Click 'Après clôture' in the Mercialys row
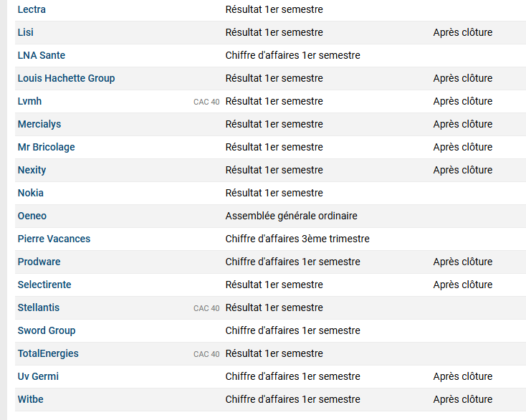The height and width of the screenshot is (420, 526). point(463,124)
